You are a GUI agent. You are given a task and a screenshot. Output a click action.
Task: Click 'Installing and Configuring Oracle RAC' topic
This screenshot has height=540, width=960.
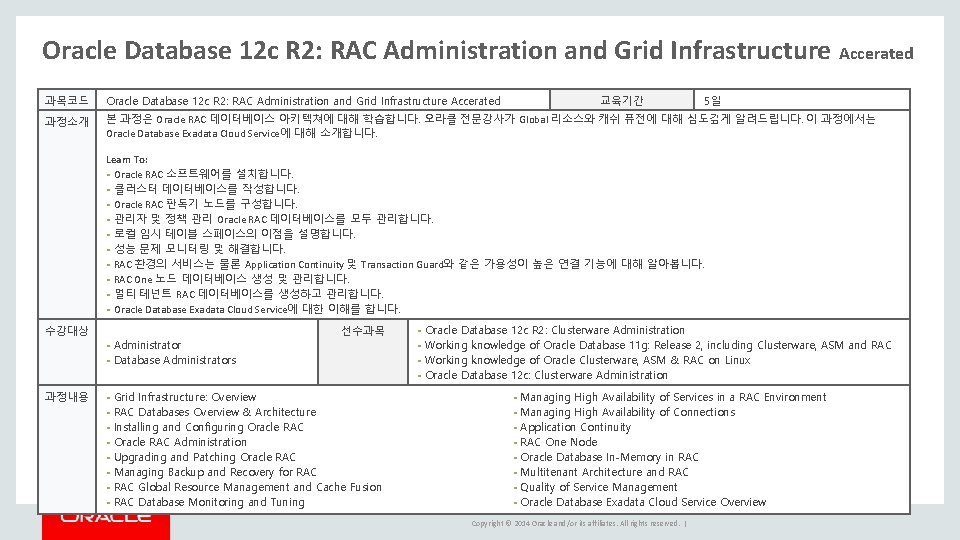(209, 427)
